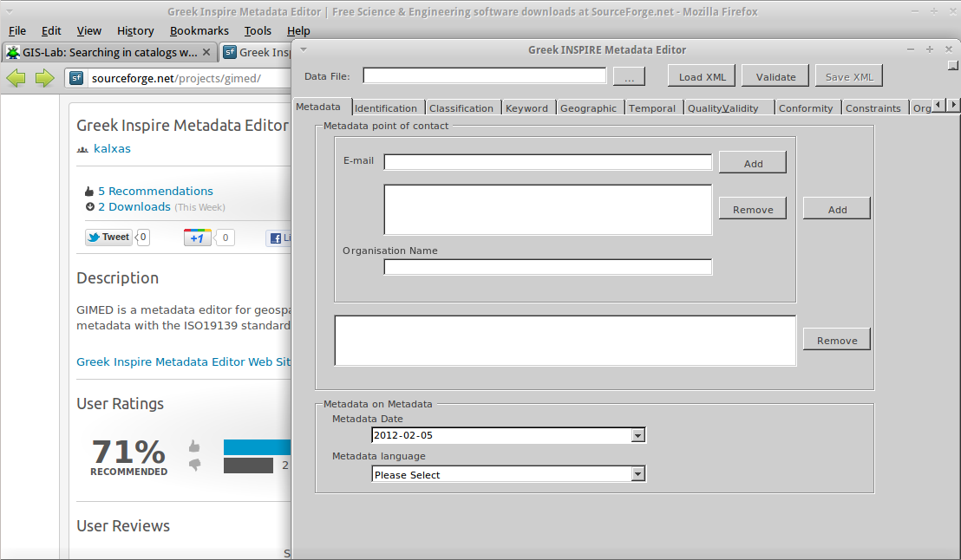Click the E-mail input field

(x=548, y=162)
